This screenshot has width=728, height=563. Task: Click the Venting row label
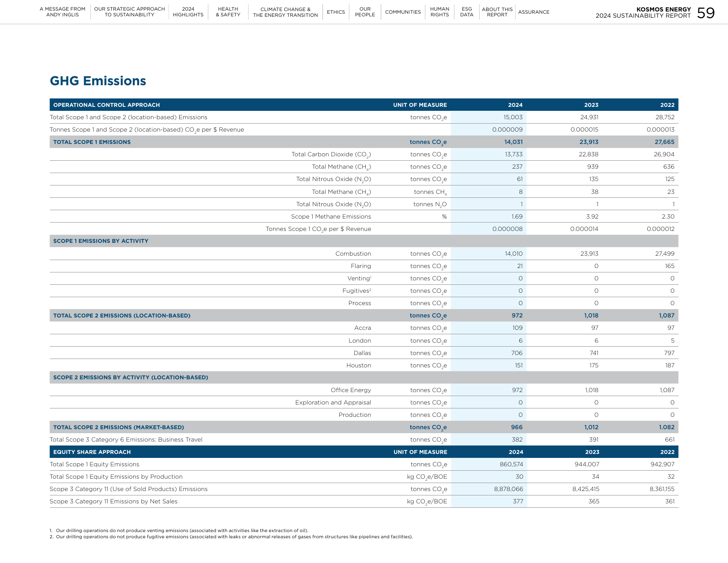[359, 279]
